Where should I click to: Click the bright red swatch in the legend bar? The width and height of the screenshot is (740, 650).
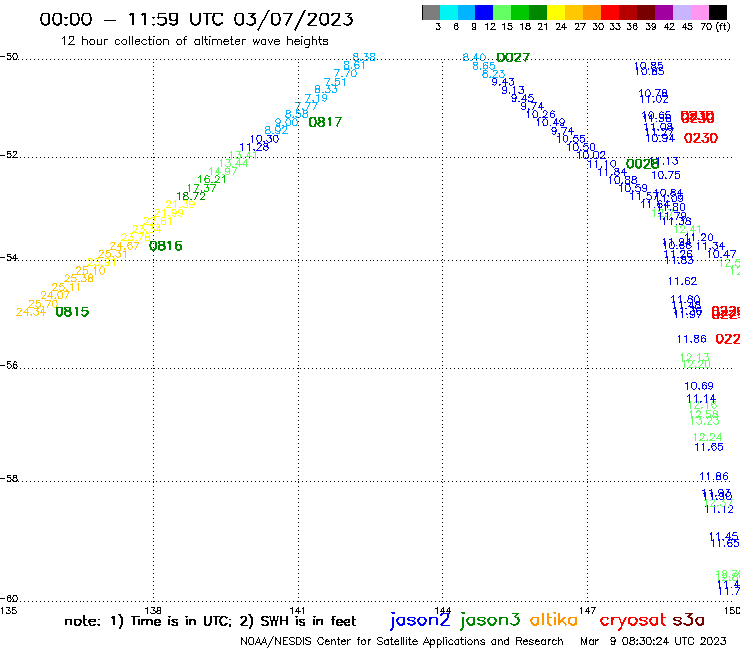point(610,12)
